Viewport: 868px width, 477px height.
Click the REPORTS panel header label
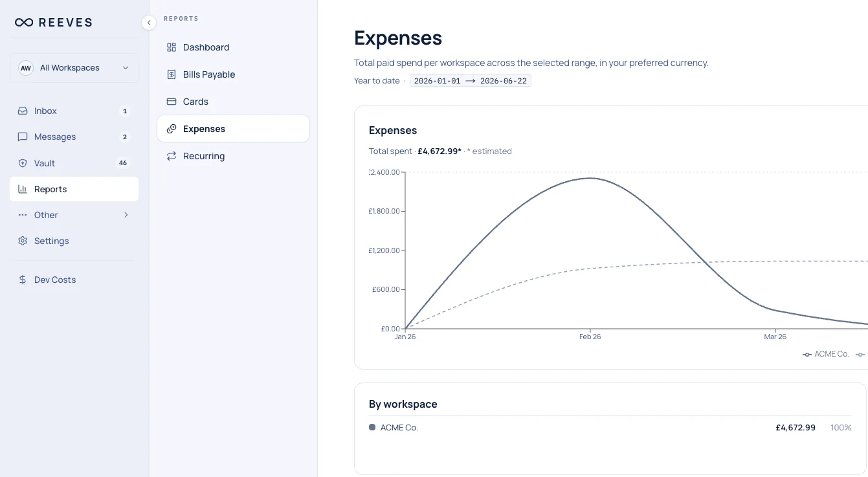(181, 19)
